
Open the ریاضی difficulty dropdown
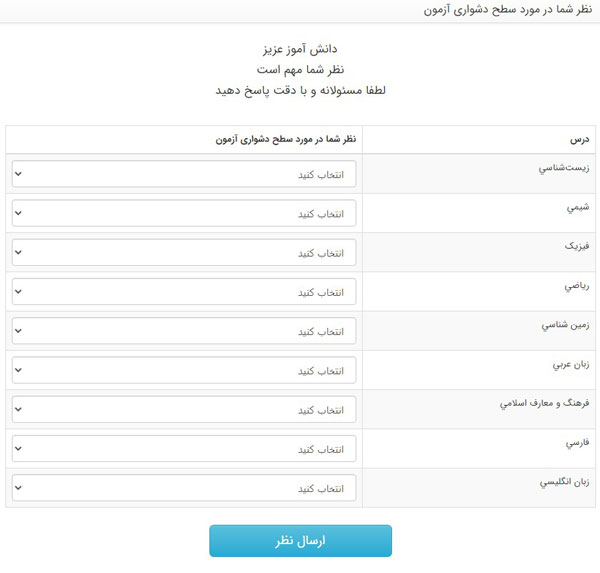coord(183,292)
